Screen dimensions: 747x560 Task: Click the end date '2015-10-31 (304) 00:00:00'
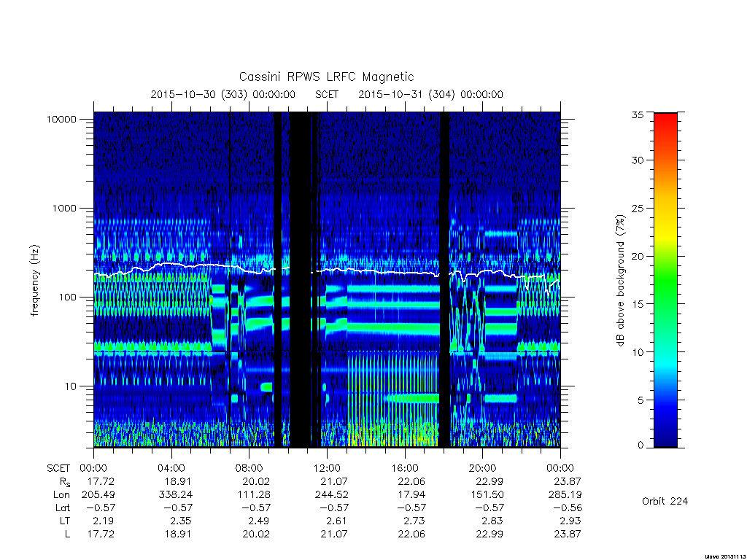pos(430,94)
